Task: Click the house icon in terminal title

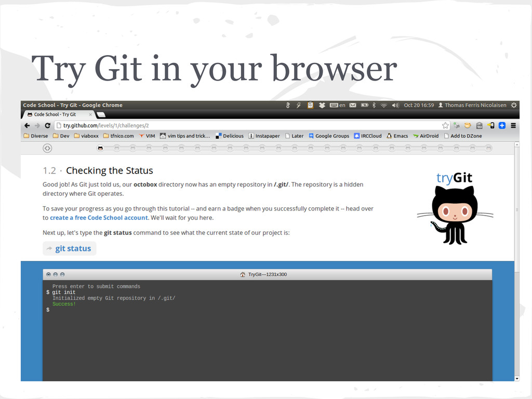Action: pyautogui.click(x=243, y=274)
